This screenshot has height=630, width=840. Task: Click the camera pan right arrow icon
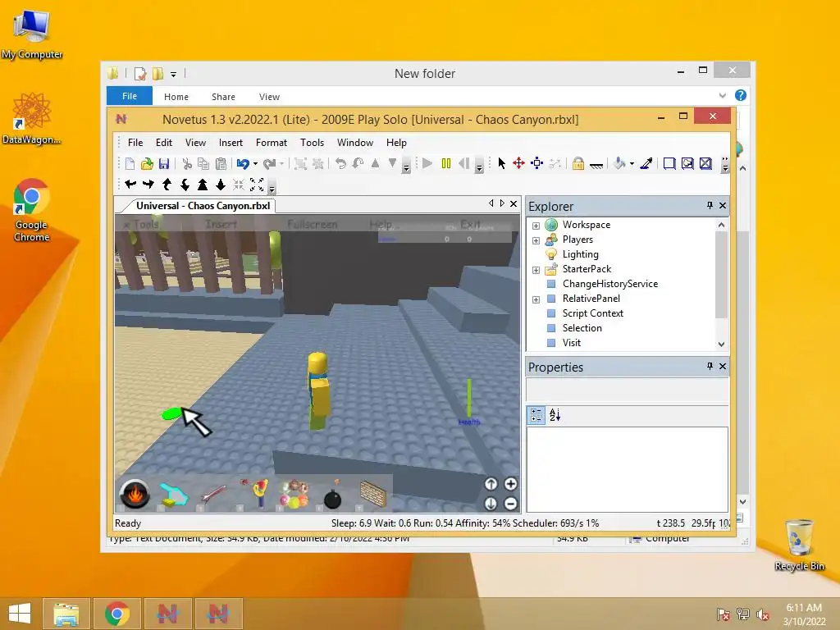(148, 185)
